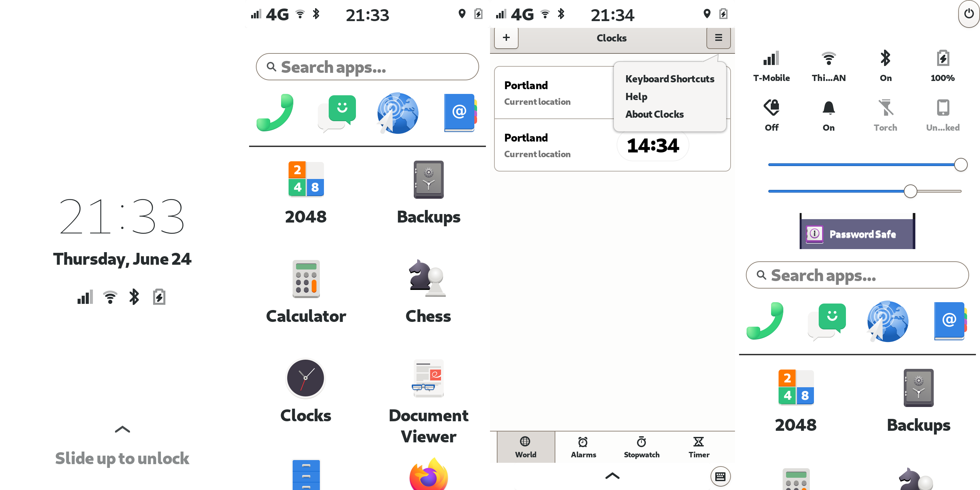Click add new clock button

click(506, 38)
